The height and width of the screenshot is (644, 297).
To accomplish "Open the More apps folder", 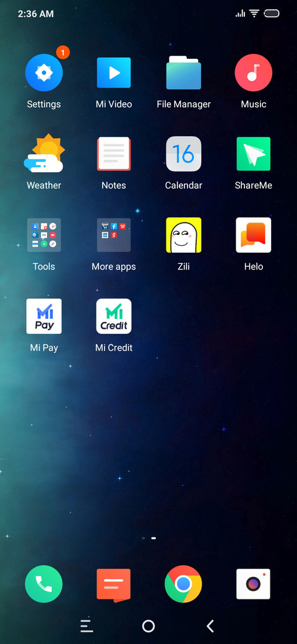I will pyautogui.click(x=114, y=235).
